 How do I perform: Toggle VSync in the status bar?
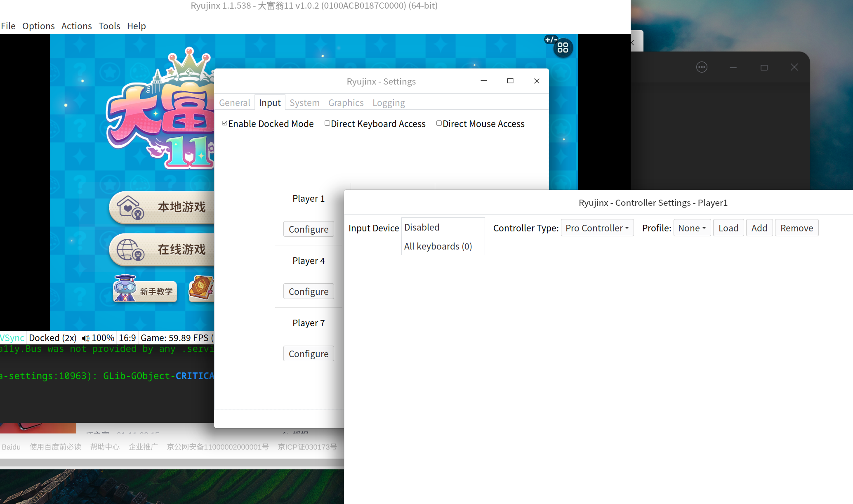tap(12, 338)
